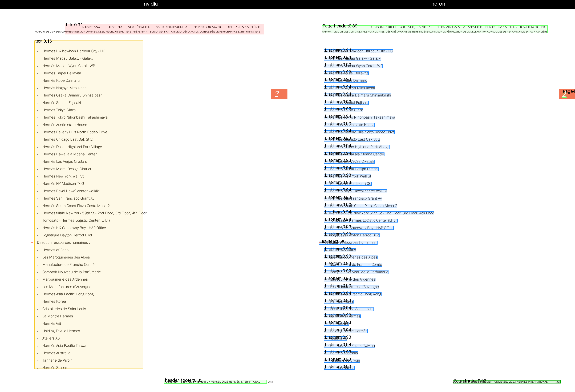This screenshot has height=392, width=575.
Task: Select 'RAPPORT DE L'UN DES COMMISSAIRES' line in nvidia panel
Action: point(147,32)
